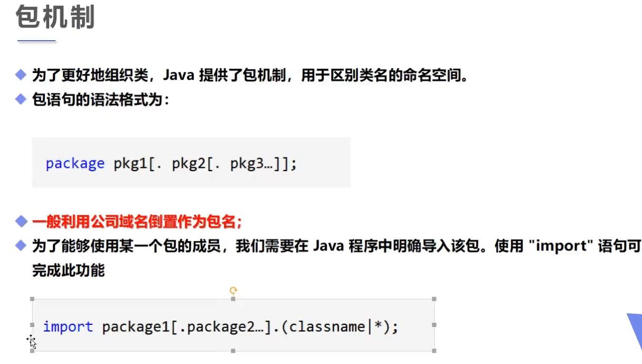Image resolution: width=642 pixels, height=364 pixels.
Task: Select the top-right handle of the import box
Action: (x=434, y=299)
